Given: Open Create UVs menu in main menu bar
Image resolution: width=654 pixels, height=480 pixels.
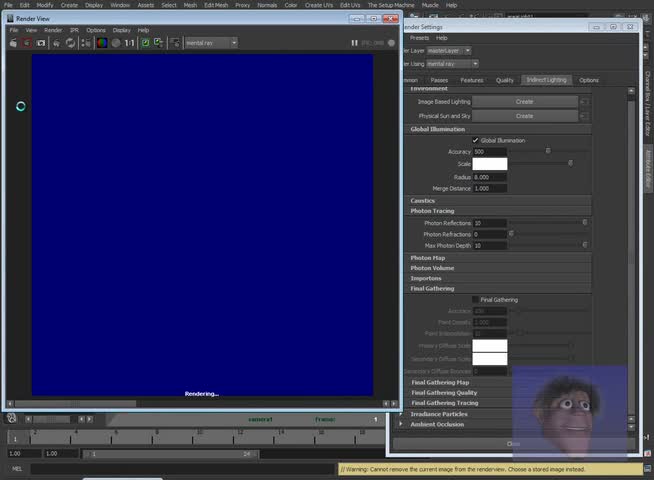Looking at the screenshot, I should point(319,5).
